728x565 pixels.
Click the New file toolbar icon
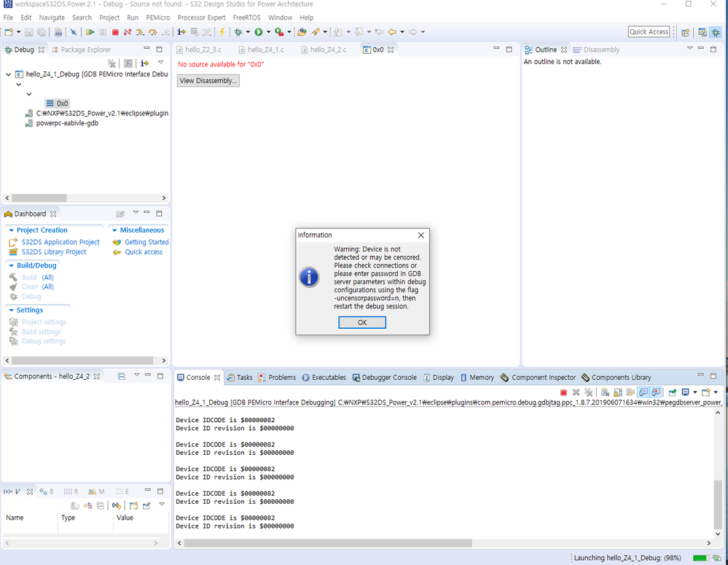[9, 32]
